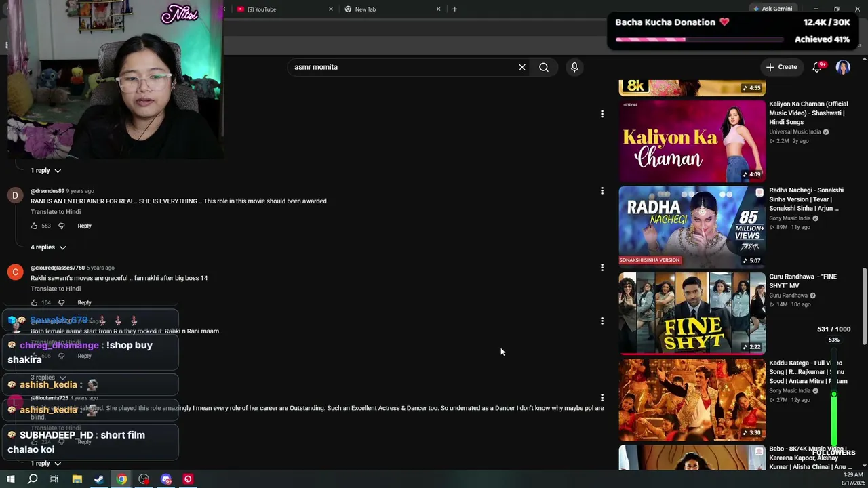Open 'Radha Nachegi - Sonakshi Sinha Version' title
The image size is (868, 488).
click(806, 199)
